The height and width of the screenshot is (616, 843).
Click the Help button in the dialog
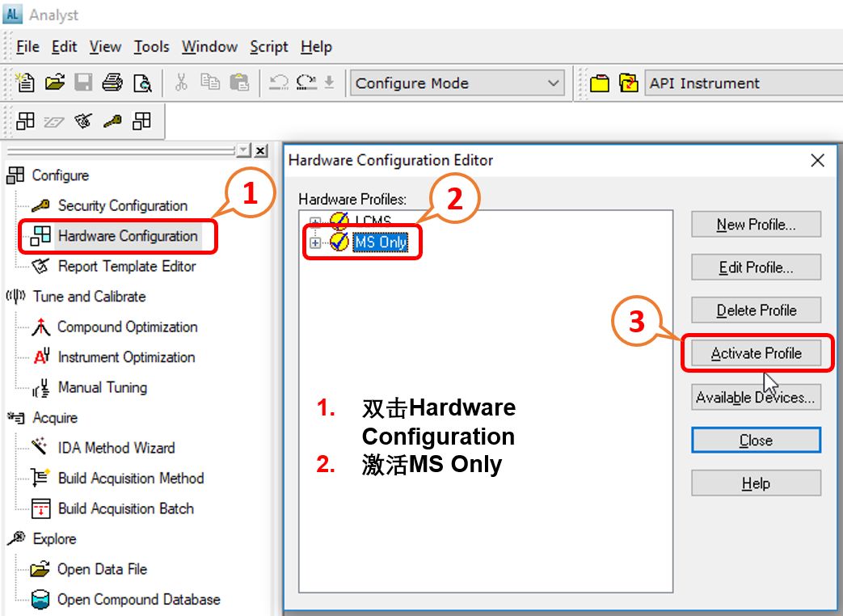coord(756,483)
